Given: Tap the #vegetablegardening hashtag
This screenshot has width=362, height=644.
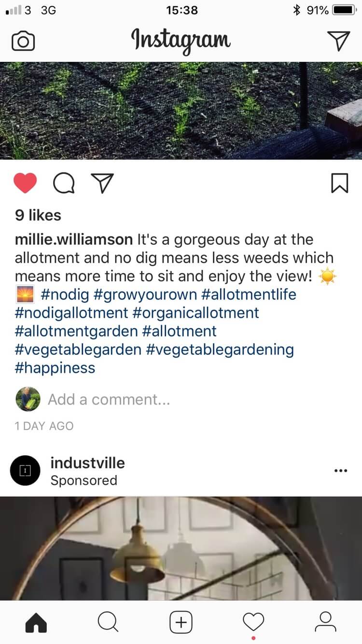Looking at the screenshot, I should point(220,350).
